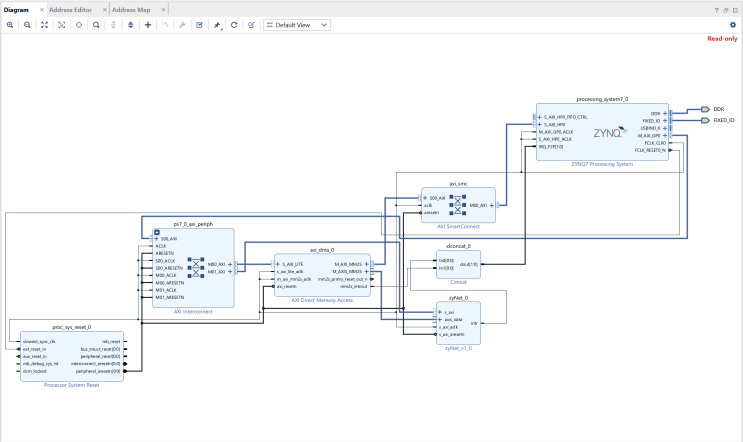Click the DDR external port symbol
Image resolution: width=743 pixels, height=442 pixels.
coord(705,109)
